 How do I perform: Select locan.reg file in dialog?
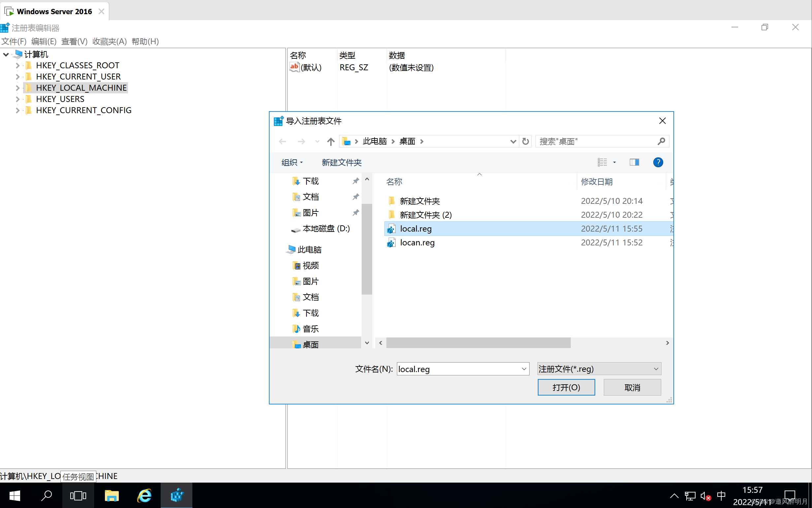[417, 242]
